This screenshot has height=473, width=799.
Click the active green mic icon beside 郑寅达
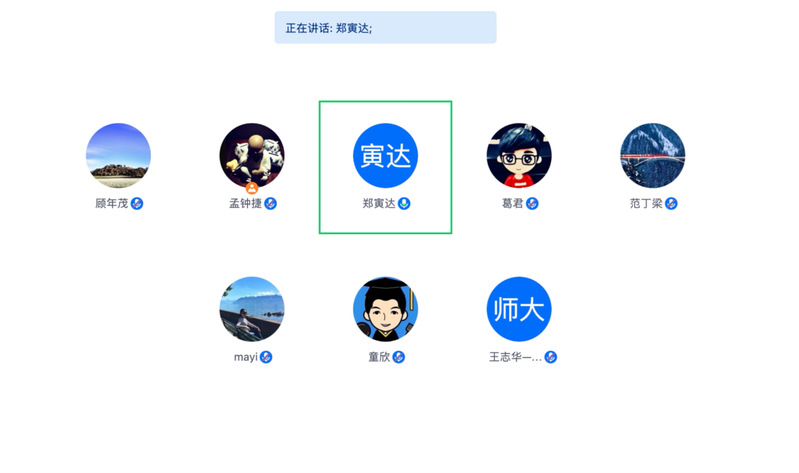click(404, 204)
